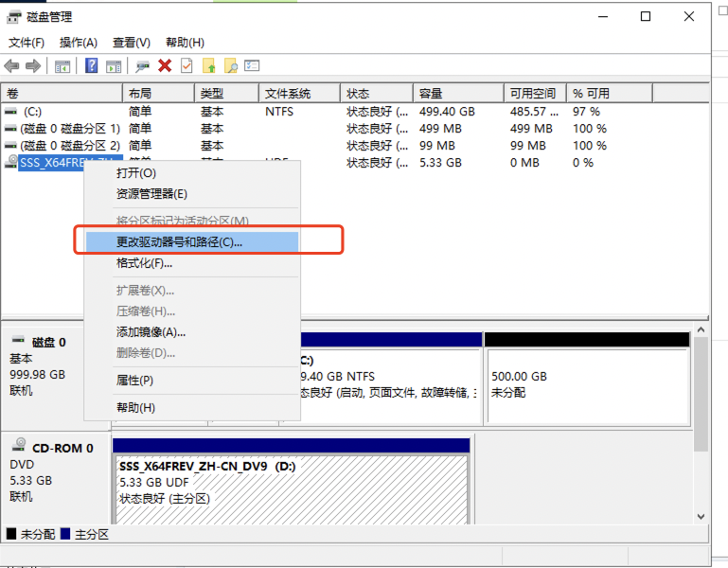Select the (C:) volume row
The height and width of the screenshot is (568, 728).
pos(32,111)
